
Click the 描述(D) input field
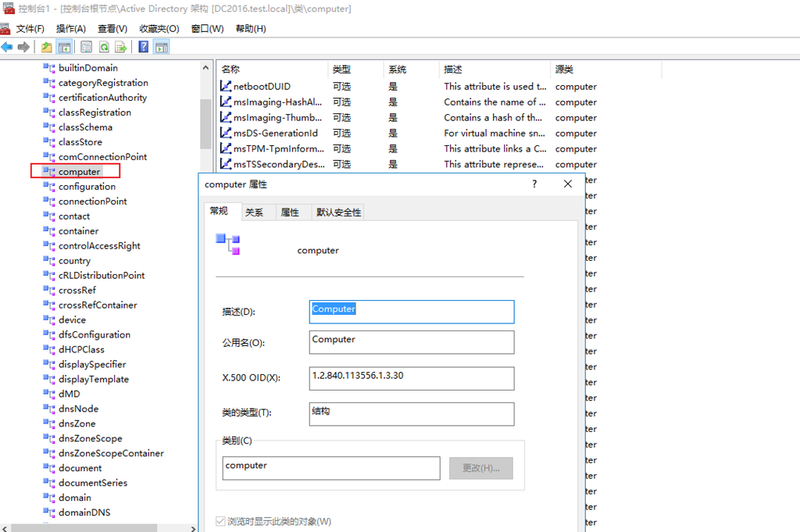click(x=412, y=312)
